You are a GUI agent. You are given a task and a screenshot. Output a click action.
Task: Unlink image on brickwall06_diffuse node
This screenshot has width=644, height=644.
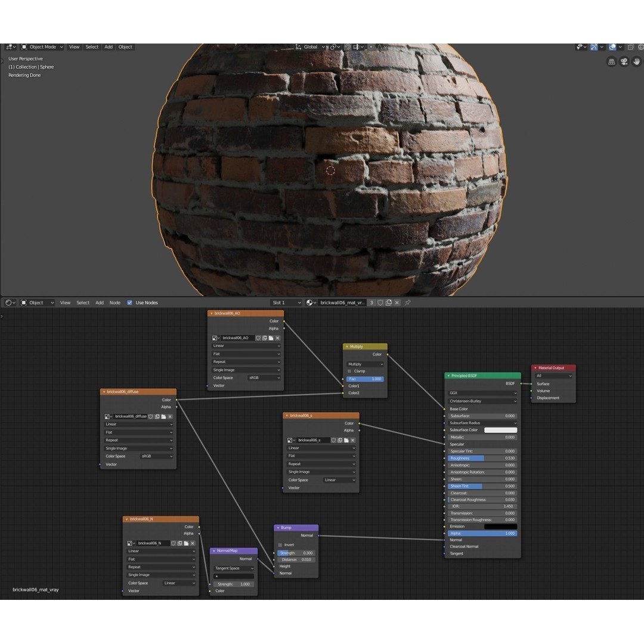coord(170,416)
